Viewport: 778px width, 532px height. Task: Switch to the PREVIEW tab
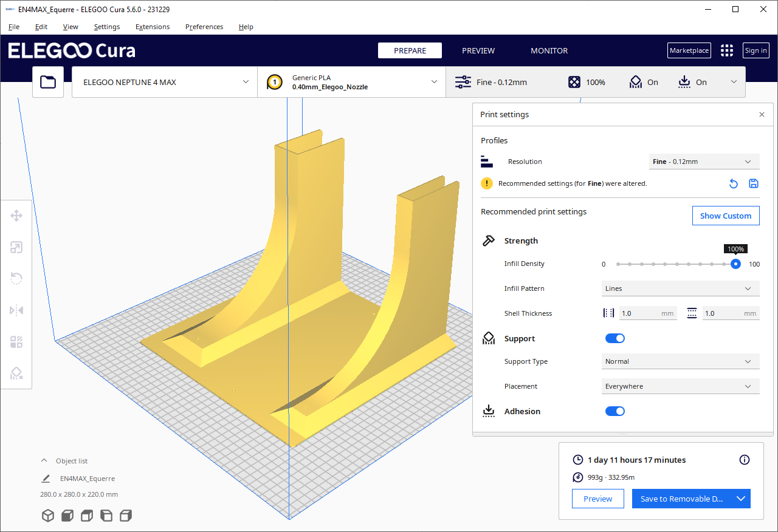tap(478, 50)
